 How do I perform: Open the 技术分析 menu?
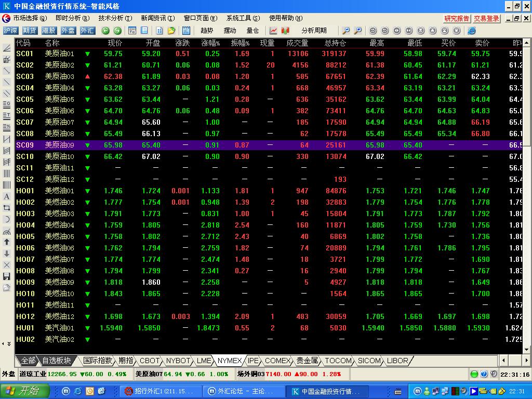[x=115, y=18]
